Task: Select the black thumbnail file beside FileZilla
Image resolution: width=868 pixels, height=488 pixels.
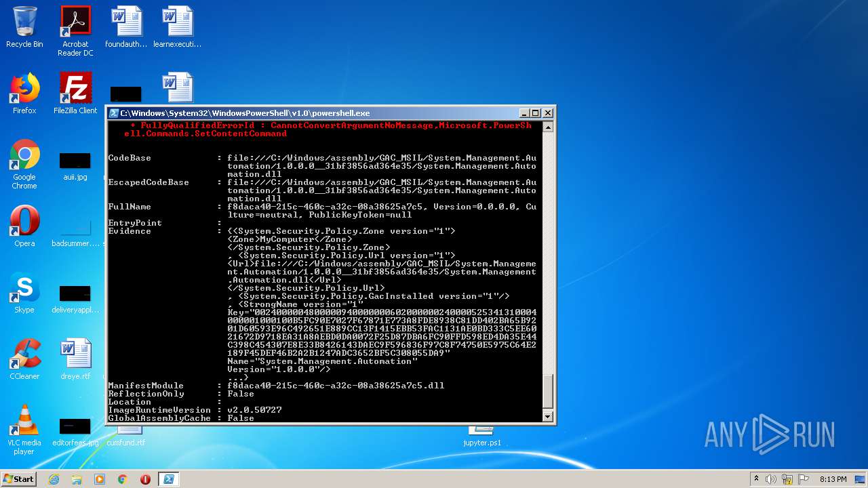Action: tap(126, 94)
